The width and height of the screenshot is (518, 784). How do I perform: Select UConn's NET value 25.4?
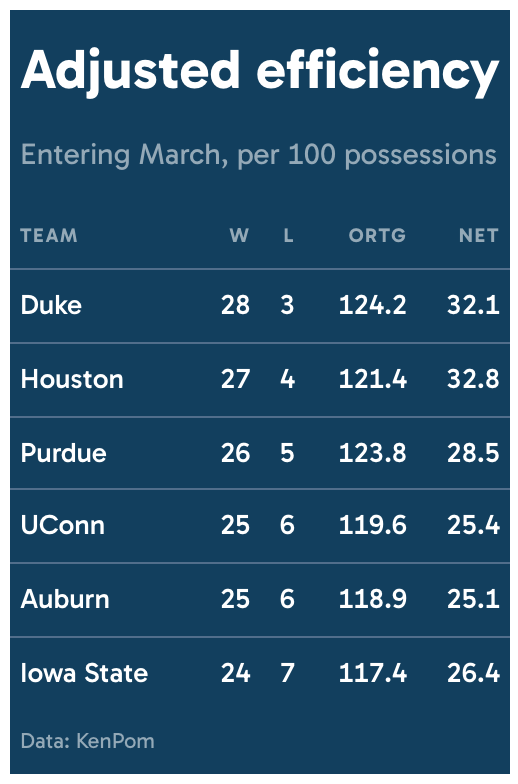tap(473, 526)
